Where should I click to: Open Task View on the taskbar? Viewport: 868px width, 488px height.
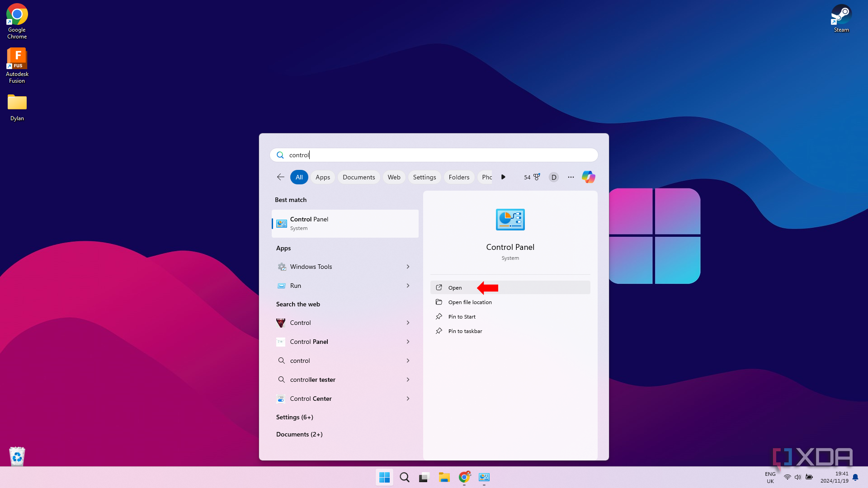point(423,477)
